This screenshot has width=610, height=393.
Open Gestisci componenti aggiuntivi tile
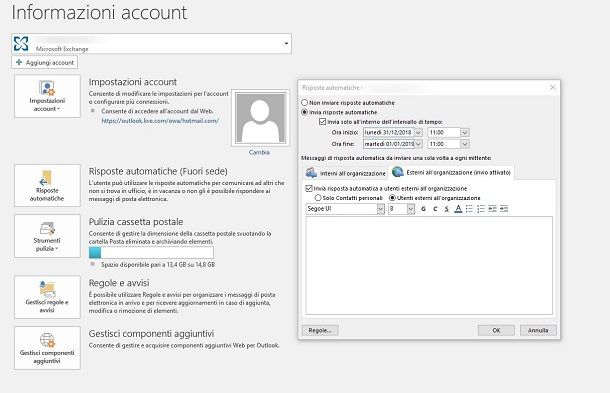47,348
